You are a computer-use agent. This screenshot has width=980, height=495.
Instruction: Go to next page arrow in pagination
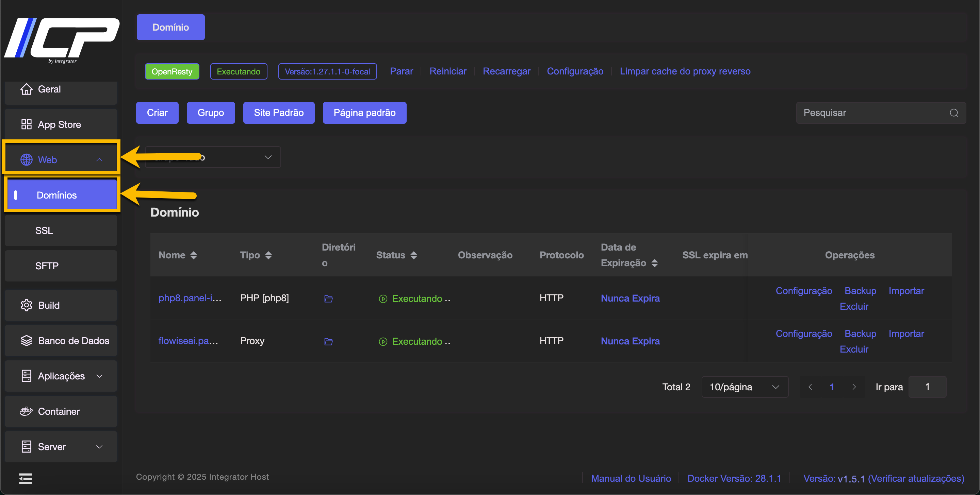click(x=854, y=387)
